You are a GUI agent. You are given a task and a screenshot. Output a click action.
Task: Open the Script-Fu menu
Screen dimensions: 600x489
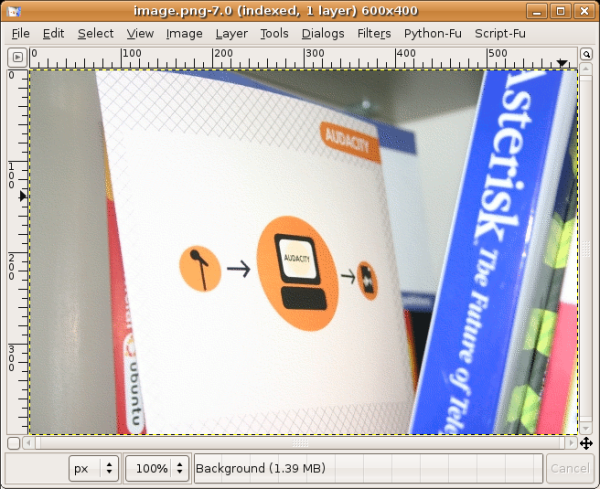(500, 33)
